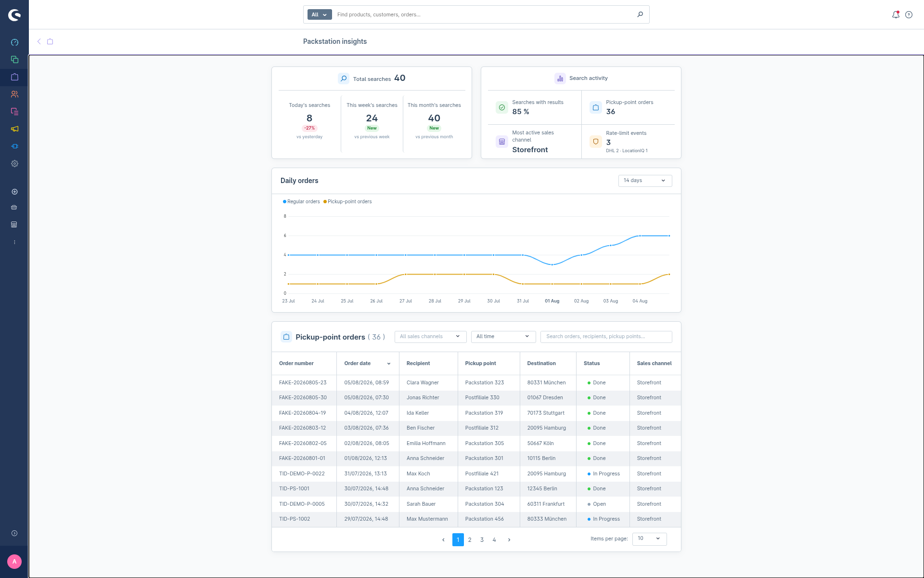This screenshot has height=578, width=924.
Task: Open the three-dot more sidebar menu
Action: click(x=14, y=242)
